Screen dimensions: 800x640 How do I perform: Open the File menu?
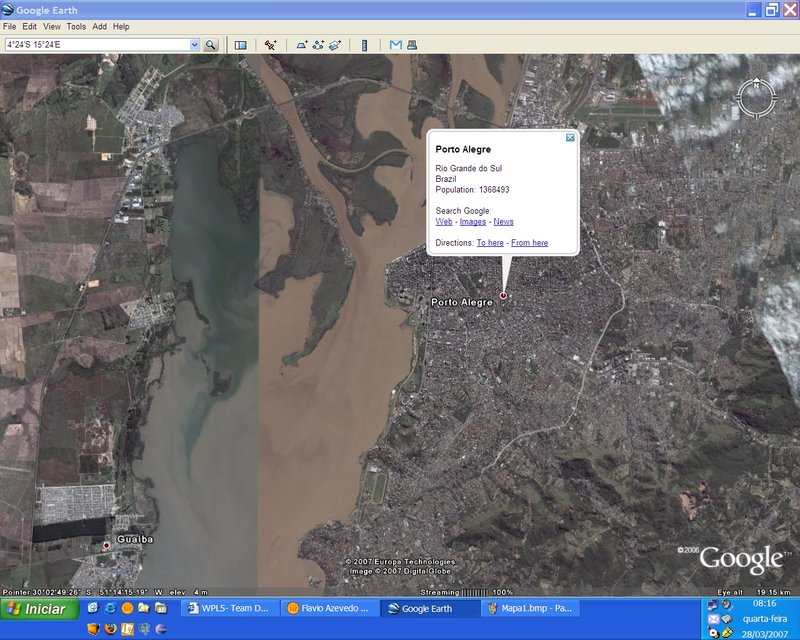(x=9, y=27)
